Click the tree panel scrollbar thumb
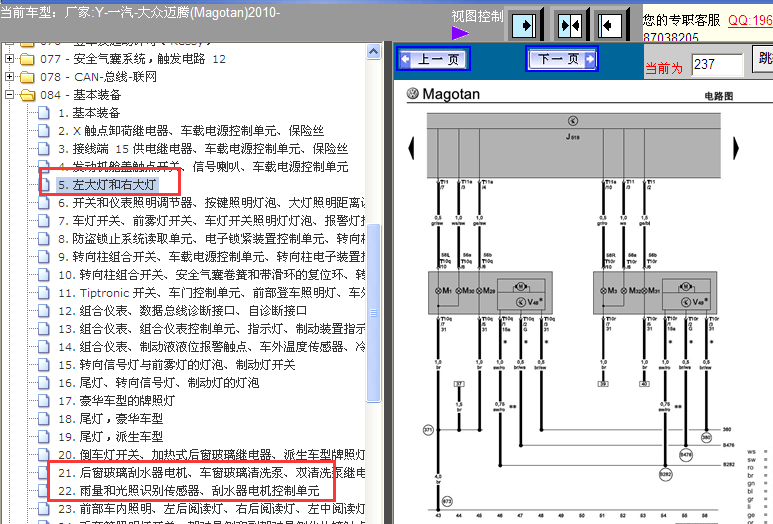This screenshot has width=773, height=524. click(374, 313)
